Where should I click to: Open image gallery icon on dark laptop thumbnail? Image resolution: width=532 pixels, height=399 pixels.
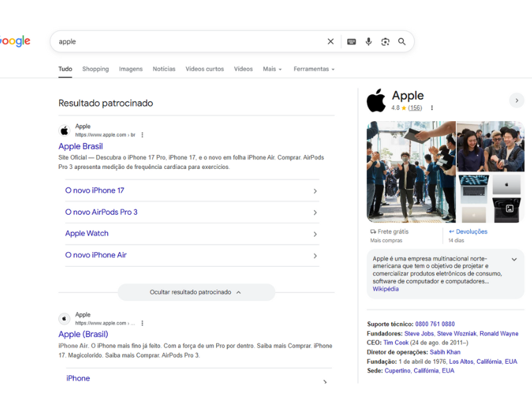pos(509,208)
